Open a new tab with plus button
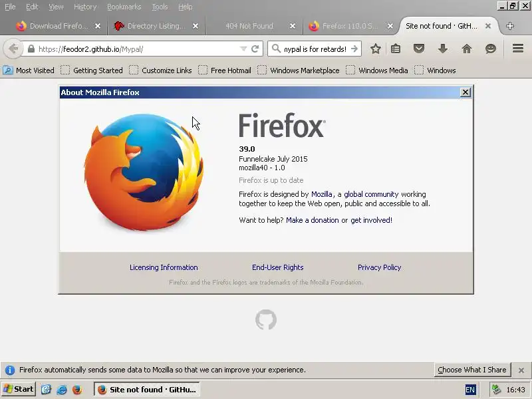 [x=510, y=26]
